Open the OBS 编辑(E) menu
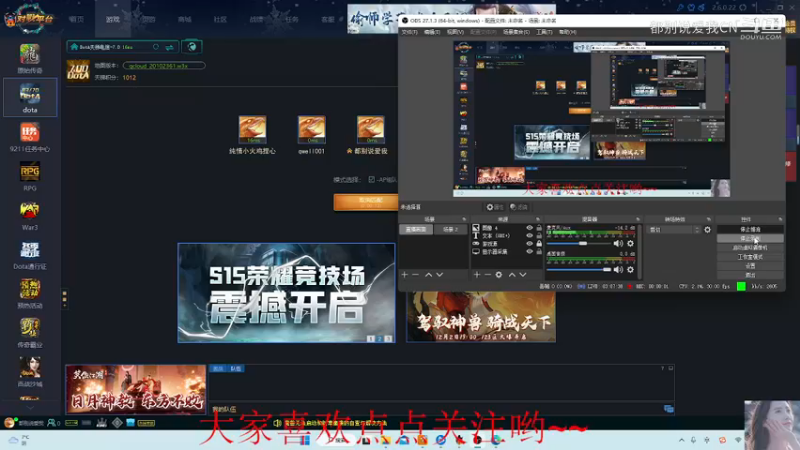Screen dimensions: 800x450 point(432,32)
